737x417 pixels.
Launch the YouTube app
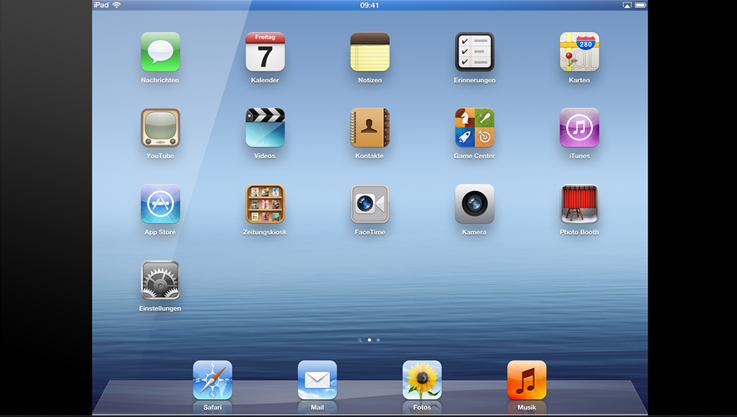160,128
